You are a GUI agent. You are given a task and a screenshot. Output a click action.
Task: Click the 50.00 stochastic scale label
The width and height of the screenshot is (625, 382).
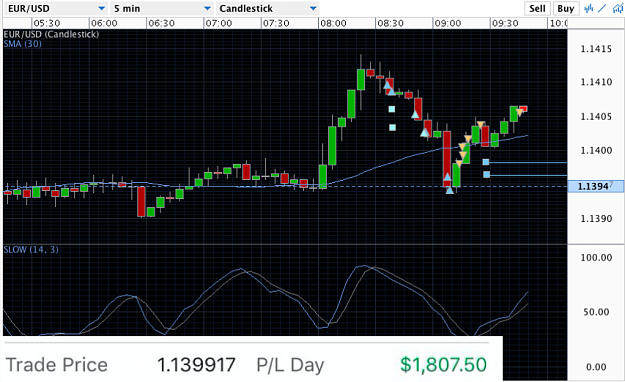[596, 312]
